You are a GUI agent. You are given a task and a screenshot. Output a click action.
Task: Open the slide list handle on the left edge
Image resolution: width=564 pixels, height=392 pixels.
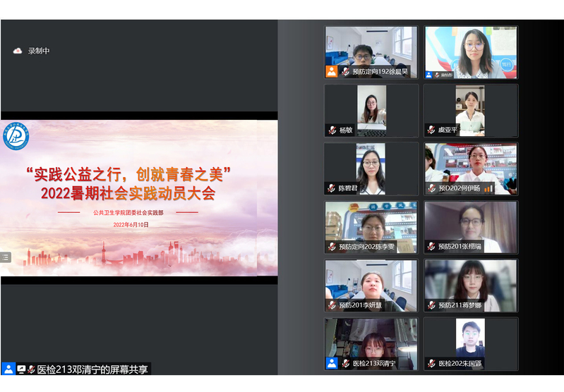point(6,257)
